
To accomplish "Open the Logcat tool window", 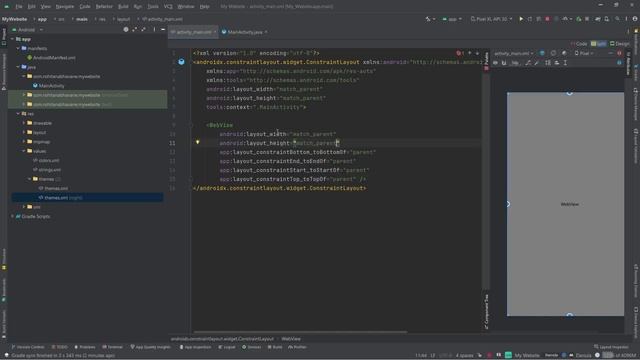I will click(227, 347).
